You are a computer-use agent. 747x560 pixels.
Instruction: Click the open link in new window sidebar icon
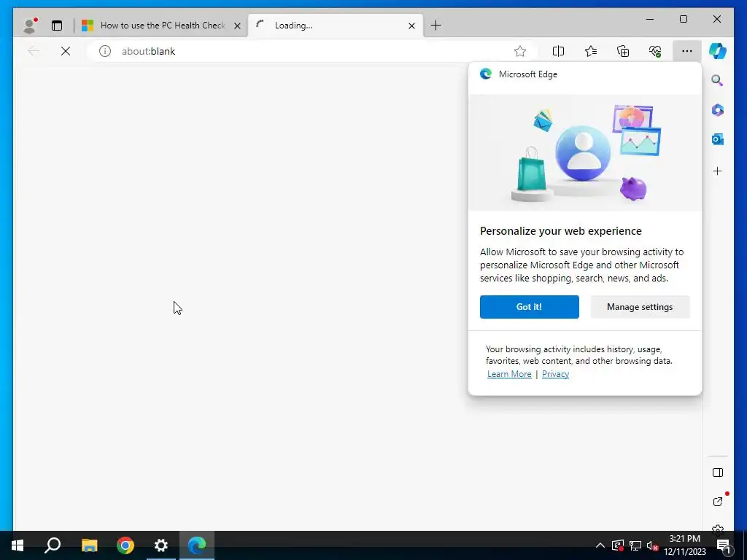click(x=718, y=502)
